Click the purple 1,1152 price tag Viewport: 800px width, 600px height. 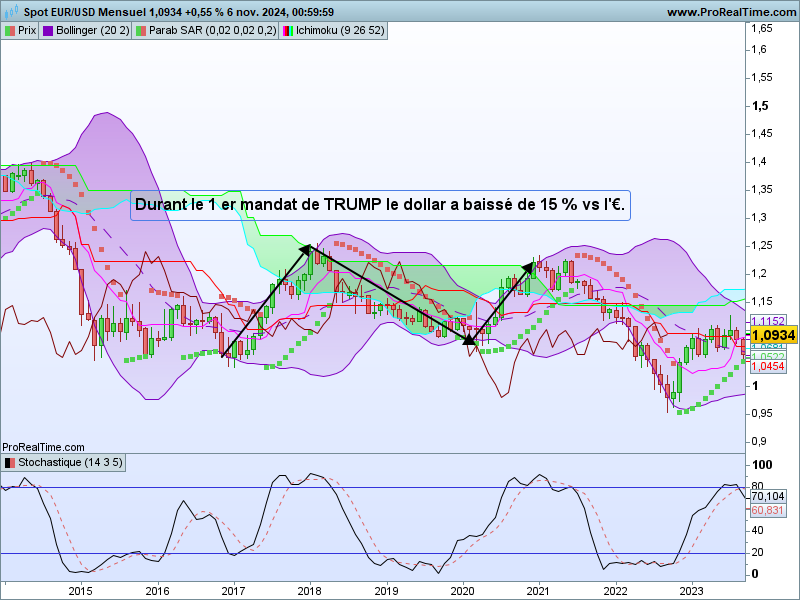[768, 321]
